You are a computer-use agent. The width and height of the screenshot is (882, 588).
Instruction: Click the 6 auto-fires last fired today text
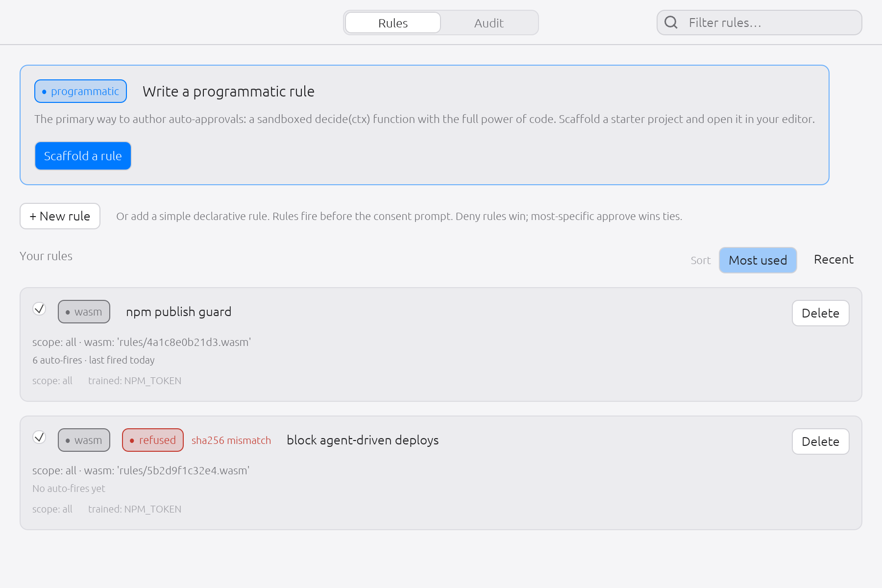[x=94, y=360]
